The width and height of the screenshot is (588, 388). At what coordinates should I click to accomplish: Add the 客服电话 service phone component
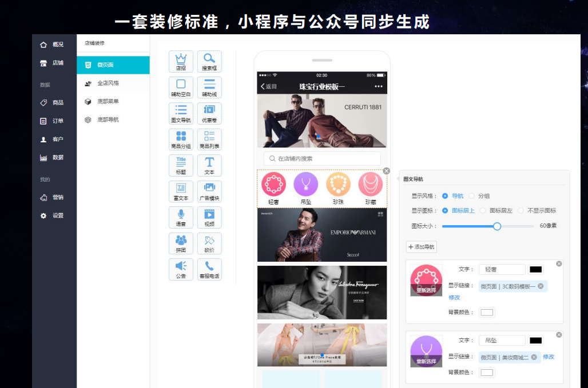click(x=209, y=269)
